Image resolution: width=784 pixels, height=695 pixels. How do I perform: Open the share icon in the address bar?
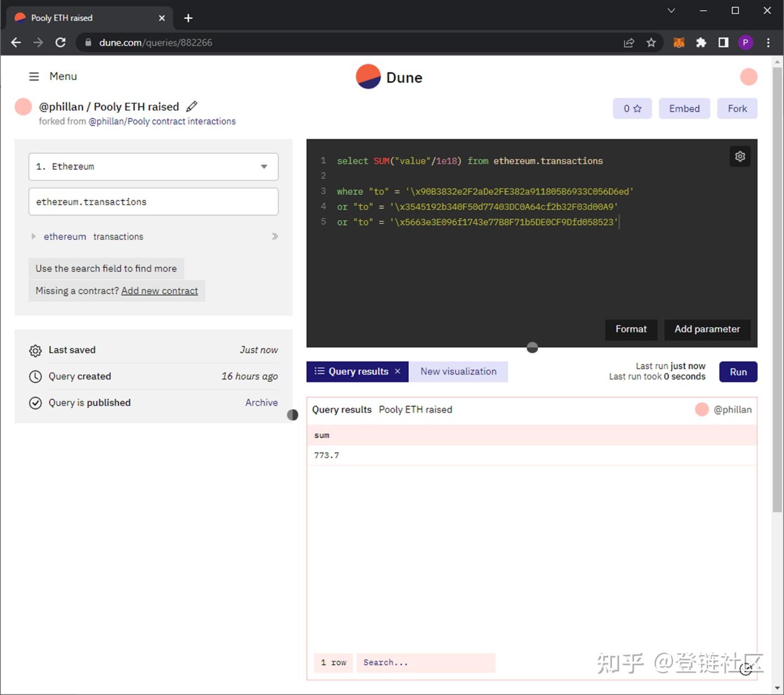(629, 42)
